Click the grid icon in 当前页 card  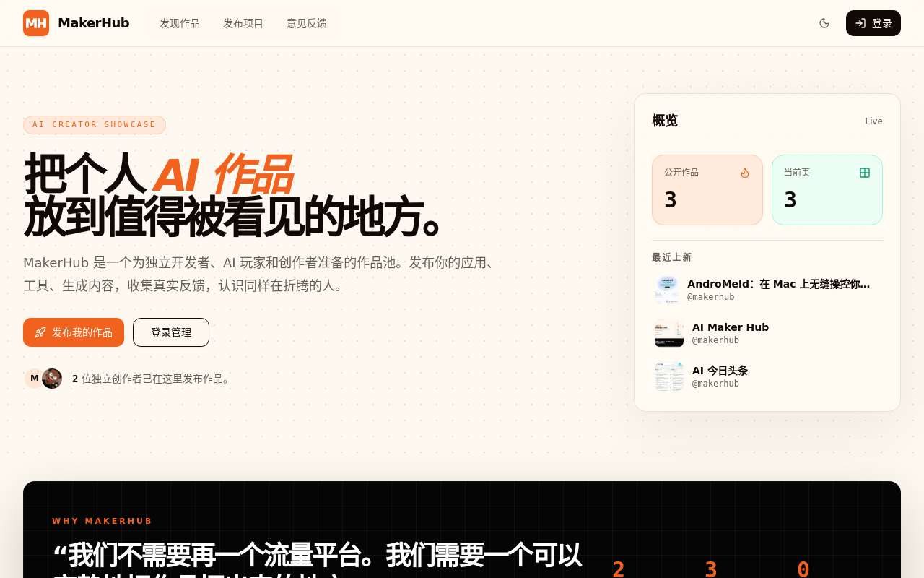pos(865,173)
